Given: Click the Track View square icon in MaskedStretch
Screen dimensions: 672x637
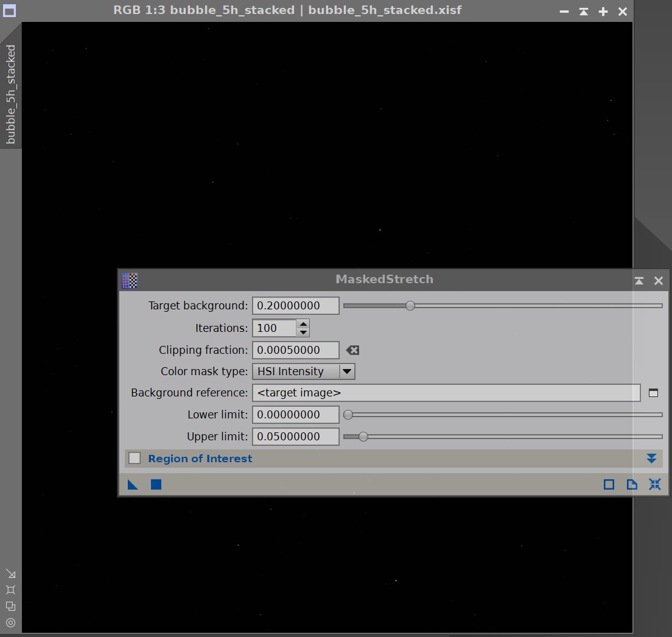Looking at the screenshot, I should [x=609, y=484].
